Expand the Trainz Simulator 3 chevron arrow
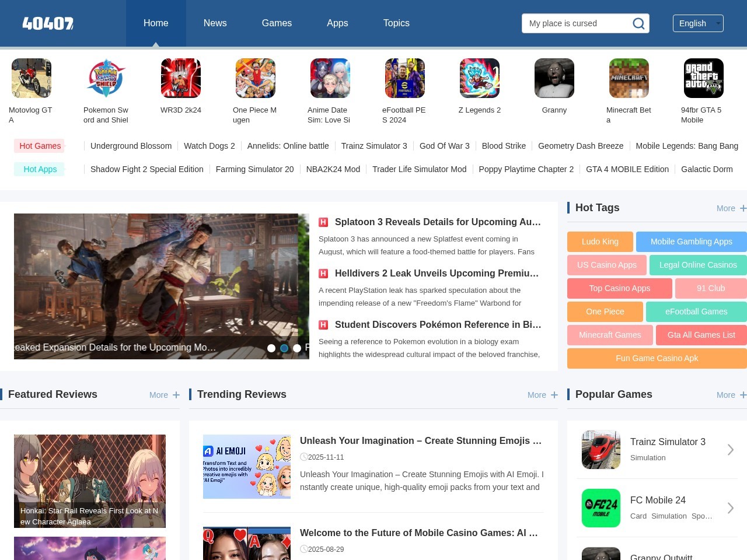The image size is (747, 560). point(731,450)
